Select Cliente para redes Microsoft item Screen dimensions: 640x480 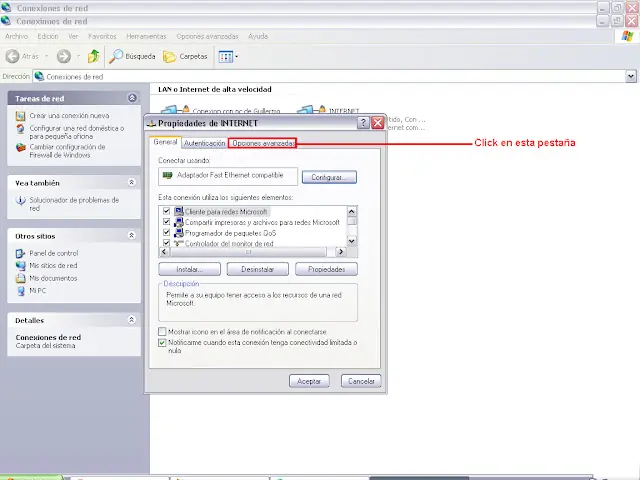coord(226,211)
